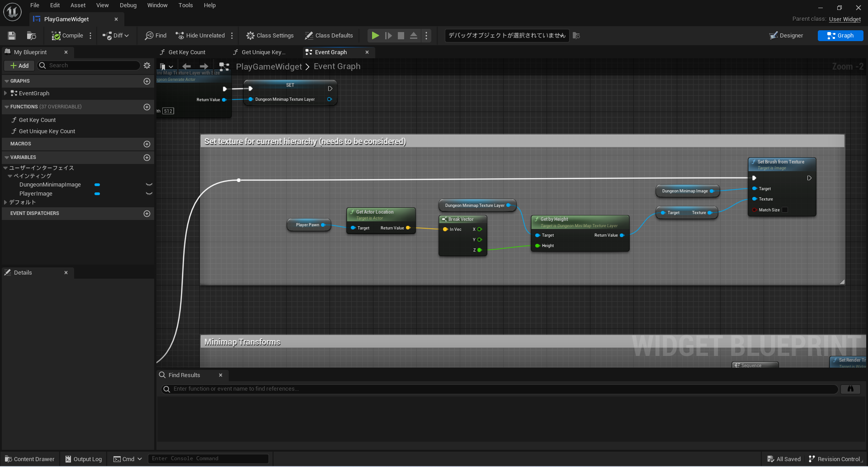Open the Cmd type dropdown

[127, 459]
